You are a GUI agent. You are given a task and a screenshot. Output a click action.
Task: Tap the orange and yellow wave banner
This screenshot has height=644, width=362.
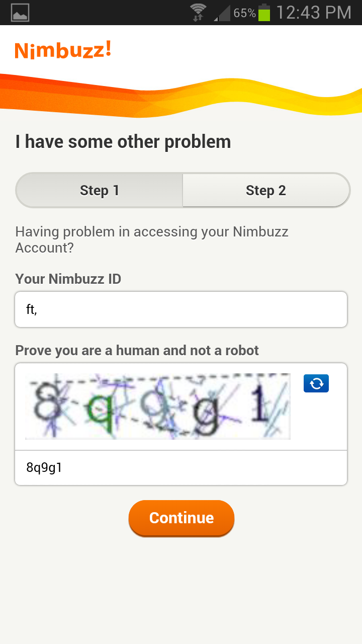181,96
